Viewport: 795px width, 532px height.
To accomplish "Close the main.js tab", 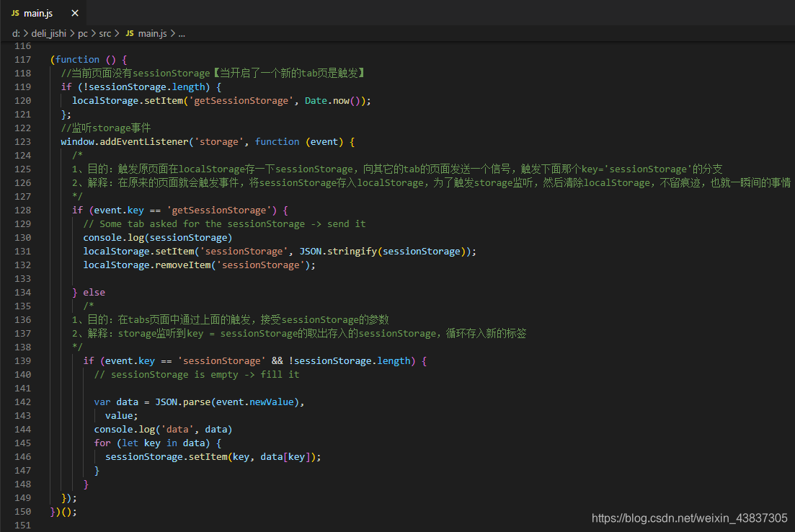I will [x=75, y=13].
